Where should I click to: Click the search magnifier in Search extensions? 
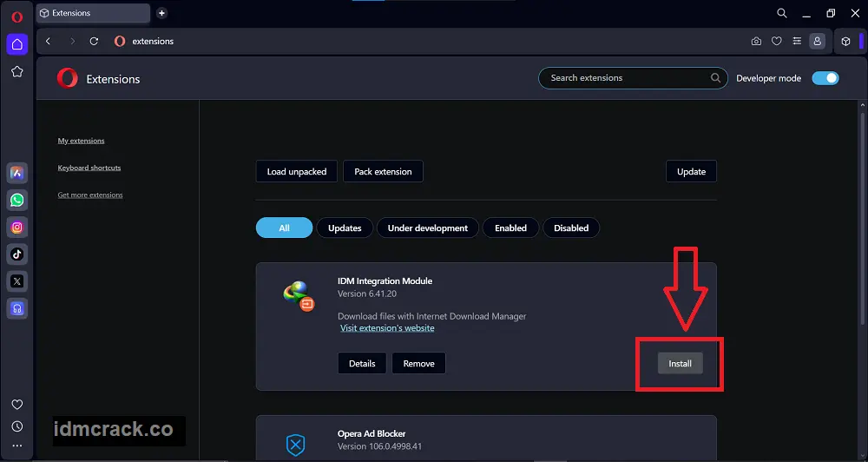pos(716,78)
